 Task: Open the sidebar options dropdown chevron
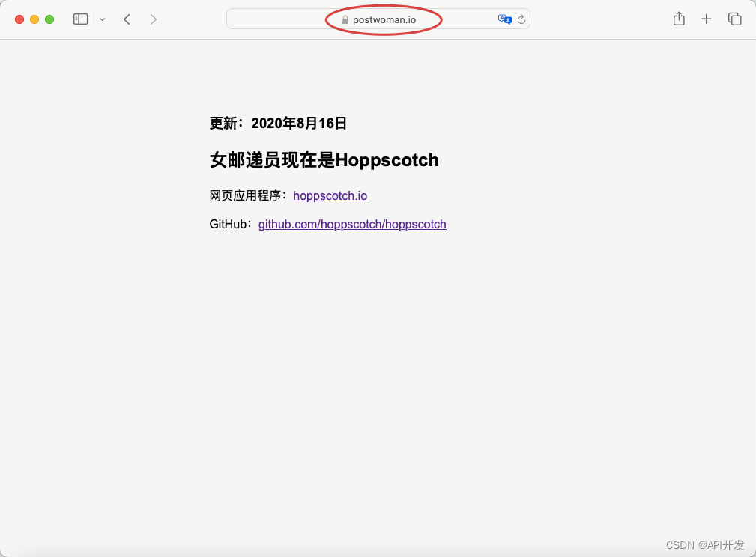[x=102, y=19]
